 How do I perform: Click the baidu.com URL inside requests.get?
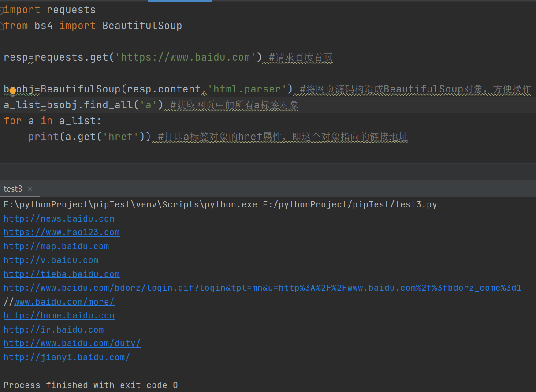pos(185,57)
